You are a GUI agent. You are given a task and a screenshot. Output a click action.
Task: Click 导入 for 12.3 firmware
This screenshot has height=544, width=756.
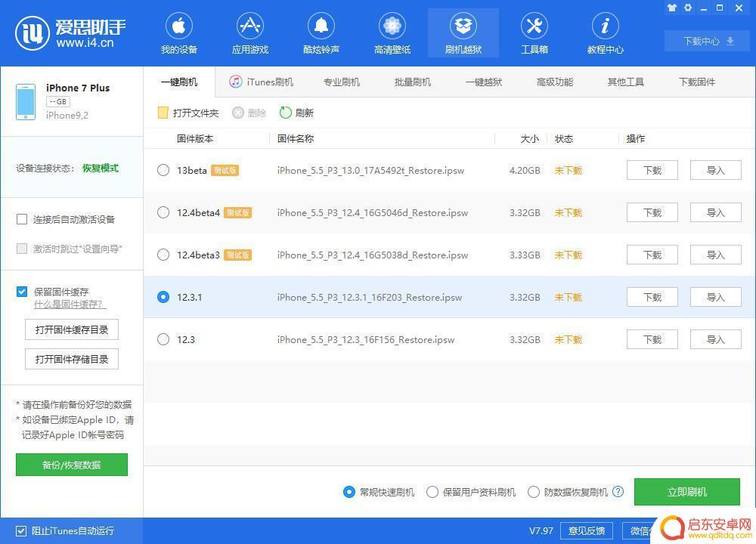[716, 340]
